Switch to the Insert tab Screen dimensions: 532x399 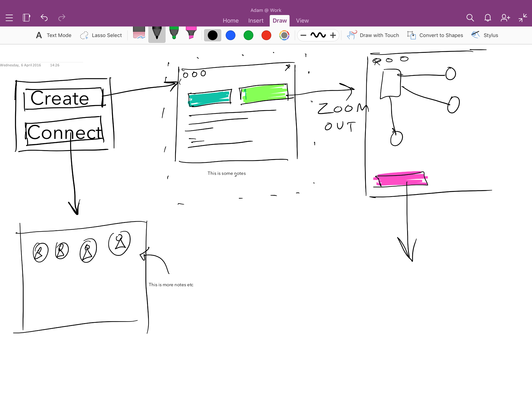(x=256, y=21)
